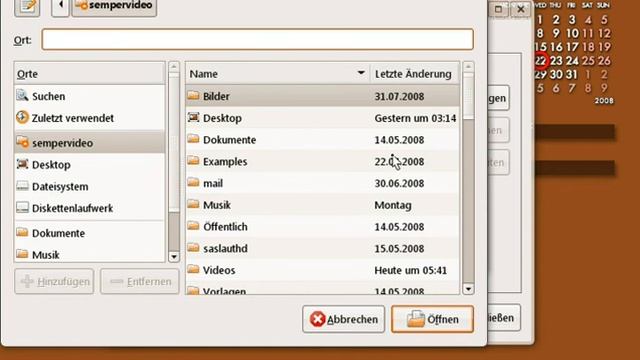Click the Orte column header
Screen dimensions: 640x360
click(x=89, y=74)
